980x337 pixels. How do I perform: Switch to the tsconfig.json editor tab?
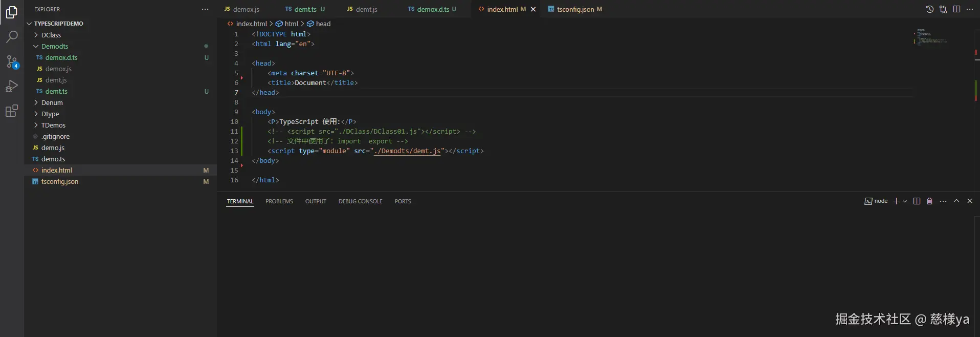pos(575,9)
